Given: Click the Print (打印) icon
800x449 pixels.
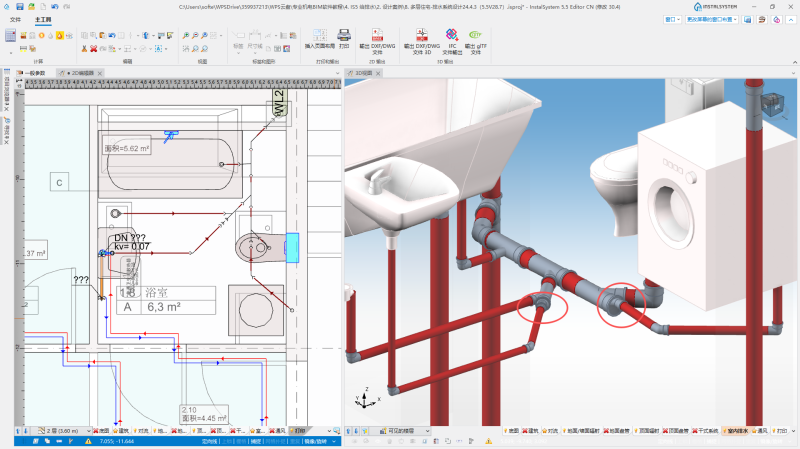Looking at the screenshot, I should 344,38.
